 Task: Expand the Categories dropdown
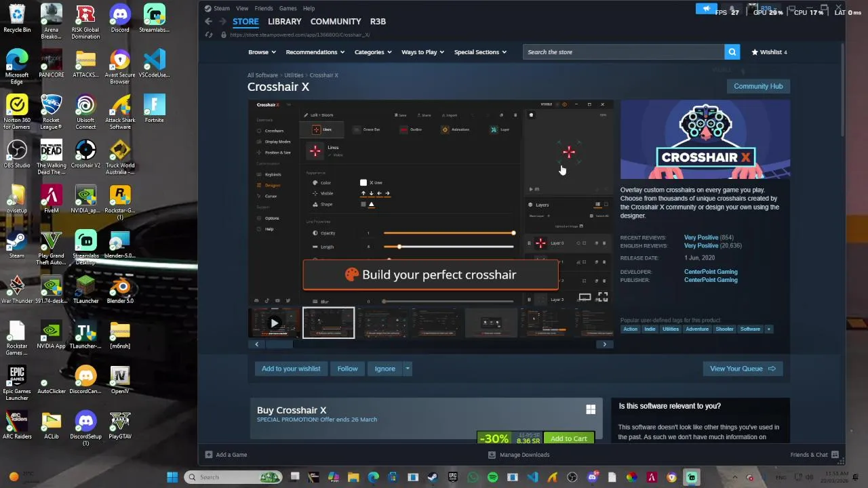point(373,52)
